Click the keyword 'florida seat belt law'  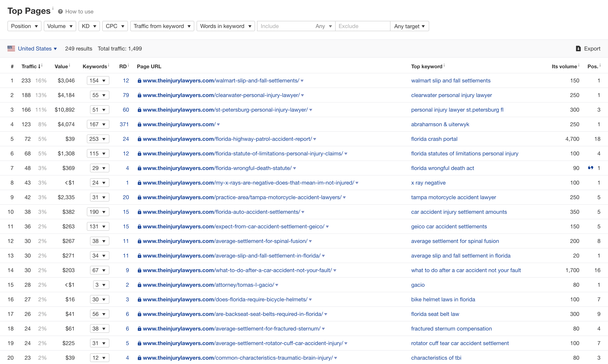(x=435, y=314)
